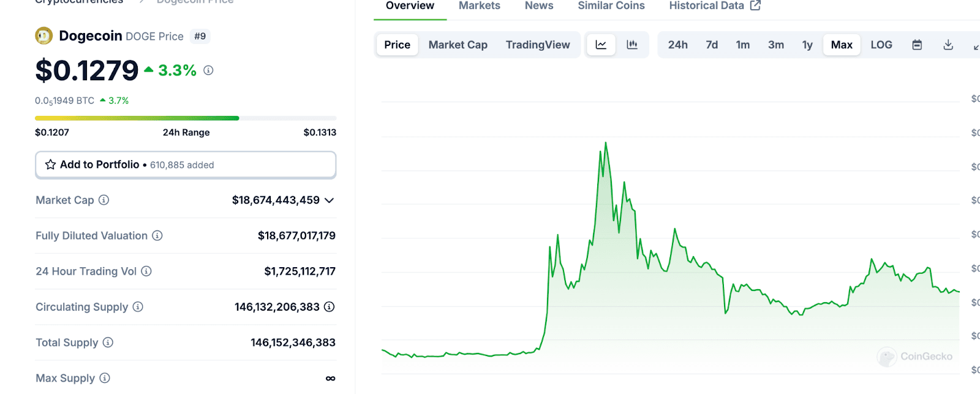Image resolution: width=980 pixels, height=394 pixels.
Task: Open the calendar date range picker icon
Action: (x=917, y=45)
